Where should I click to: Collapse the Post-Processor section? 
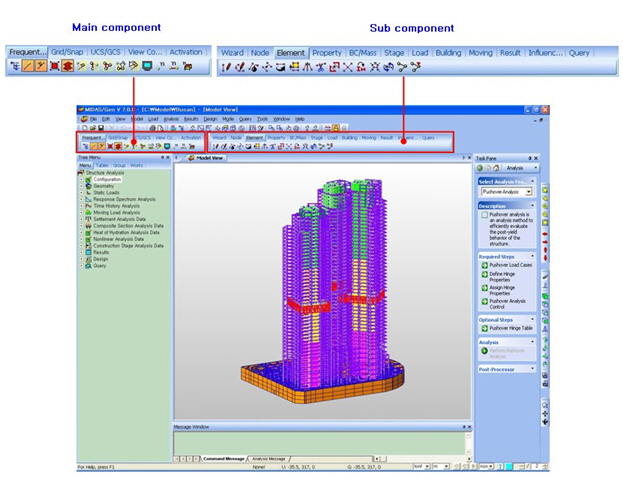coord(531,369)
